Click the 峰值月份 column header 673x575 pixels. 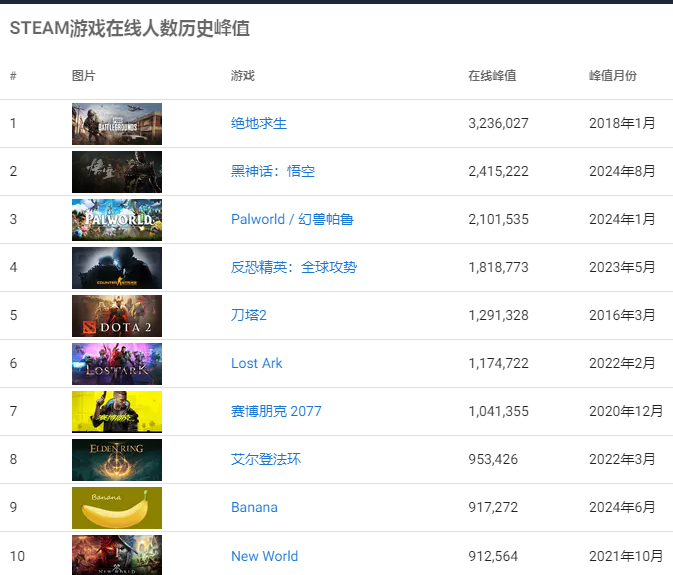[612, 76]
